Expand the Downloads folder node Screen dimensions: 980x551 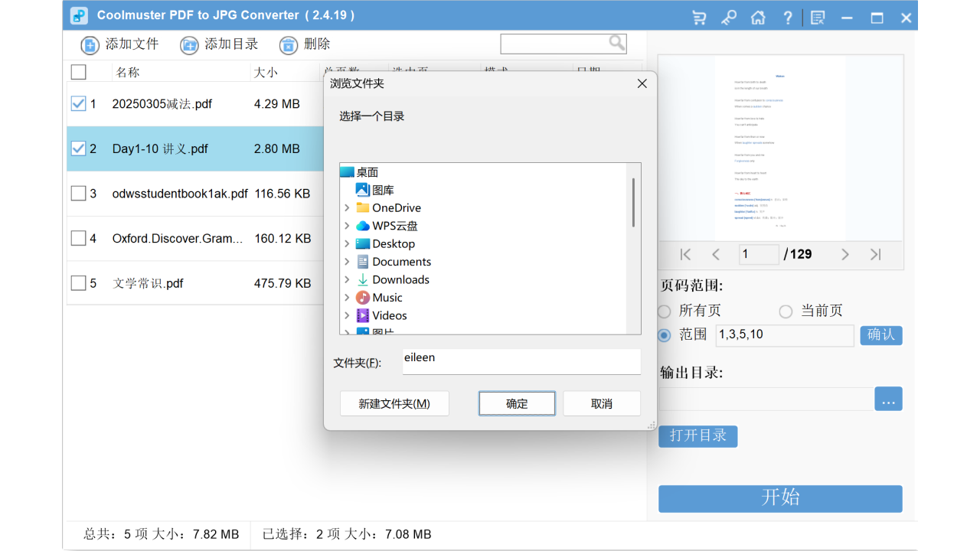(x=348, y=279)
